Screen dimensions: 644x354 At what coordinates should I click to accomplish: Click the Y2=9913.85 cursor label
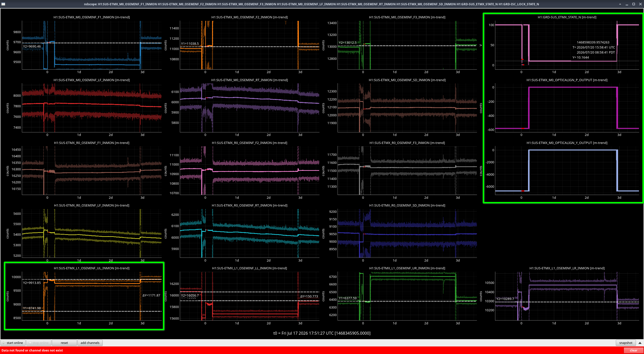(32, 283)
